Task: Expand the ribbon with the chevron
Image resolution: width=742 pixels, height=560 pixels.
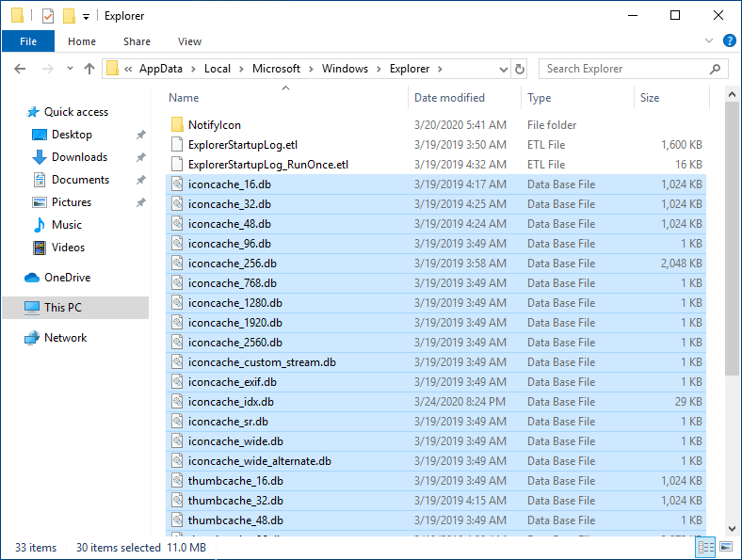Action: point(709,40)
